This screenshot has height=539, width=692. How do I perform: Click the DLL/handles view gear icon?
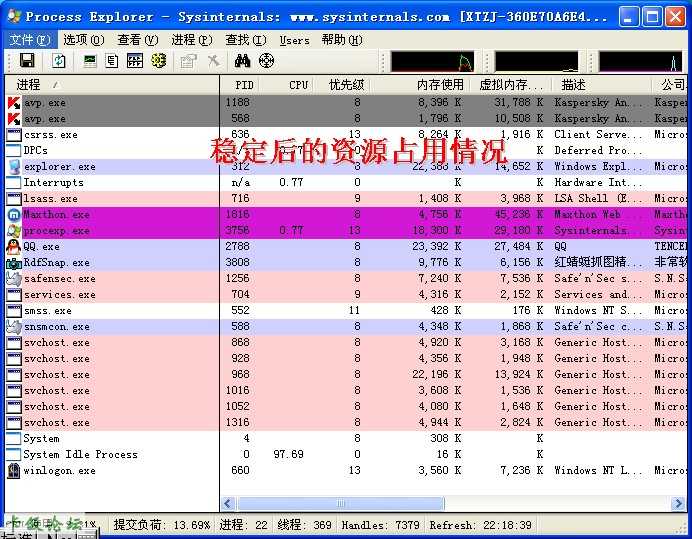pos(159,60)
